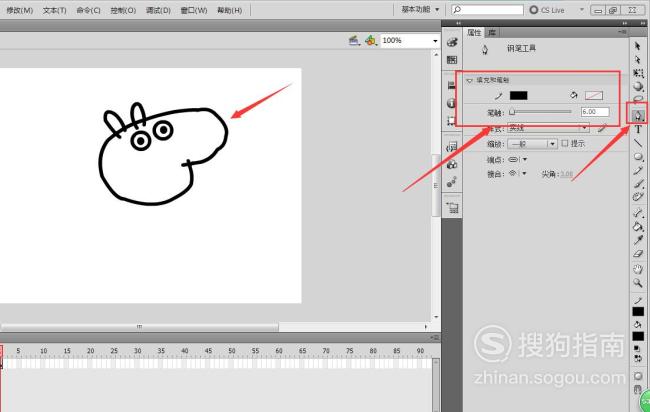Open the 文本(T) menu
The image size is (650, 412).
[x=54, y=10]
